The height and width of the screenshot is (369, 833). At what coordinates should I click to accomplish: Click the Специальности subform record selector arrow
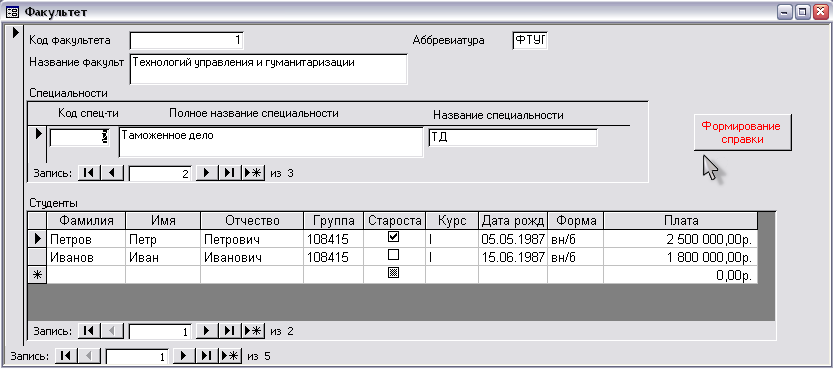tap(38, 143)
